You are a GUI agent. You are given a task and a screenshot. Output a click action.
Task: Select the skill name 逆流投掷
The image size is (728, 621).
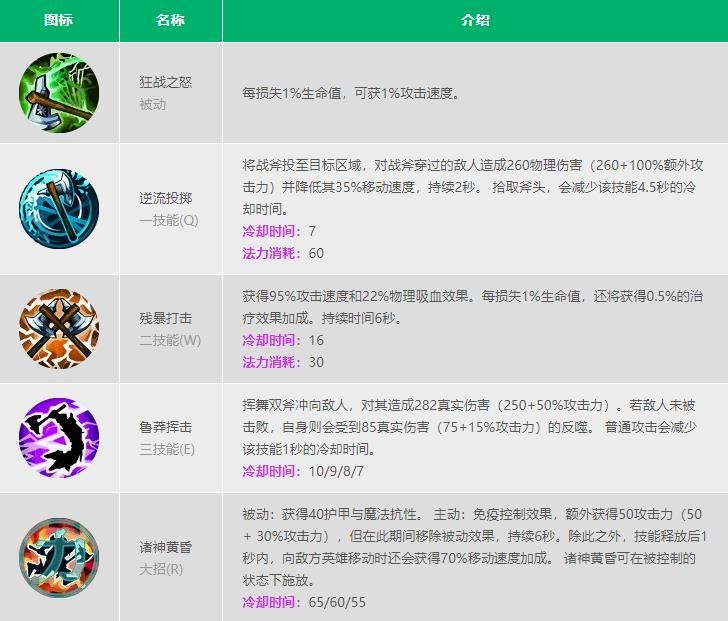pos(166,198)
